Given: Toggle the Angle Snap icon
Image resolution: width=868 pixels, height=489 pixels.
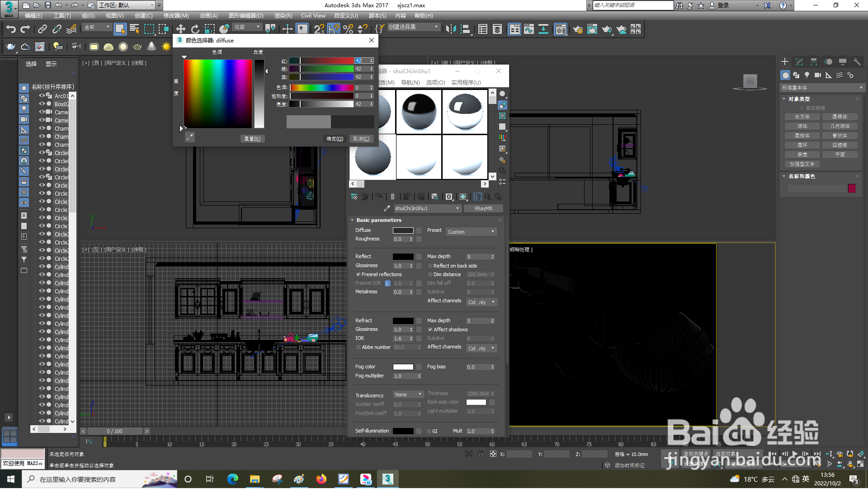Looking at the screenshot, I should pyautogui.click(x=334, y=29).
